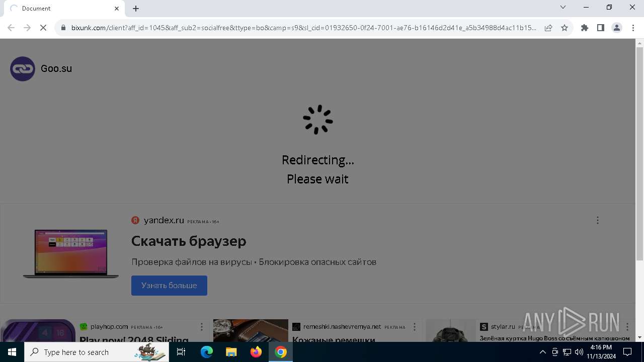Screen dimensions: 644x362
Task: Launch Microsoft Edge from taskbar
Action: click(207, 352)
